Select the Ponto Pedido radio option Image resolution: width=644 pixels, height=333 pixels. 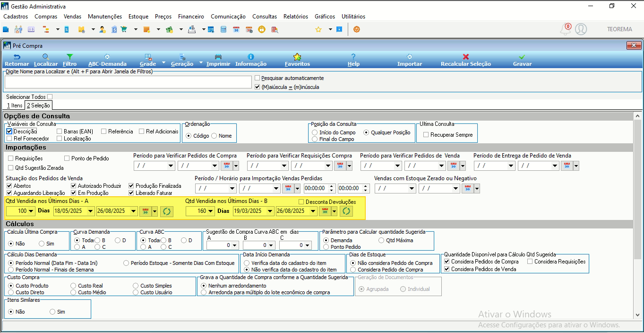point(326,247)
